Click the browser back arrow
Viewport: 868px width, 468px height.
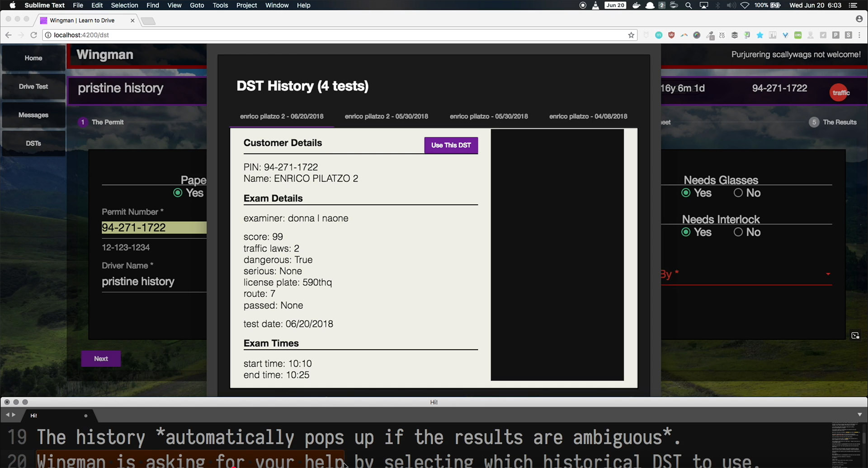(8, 35)
